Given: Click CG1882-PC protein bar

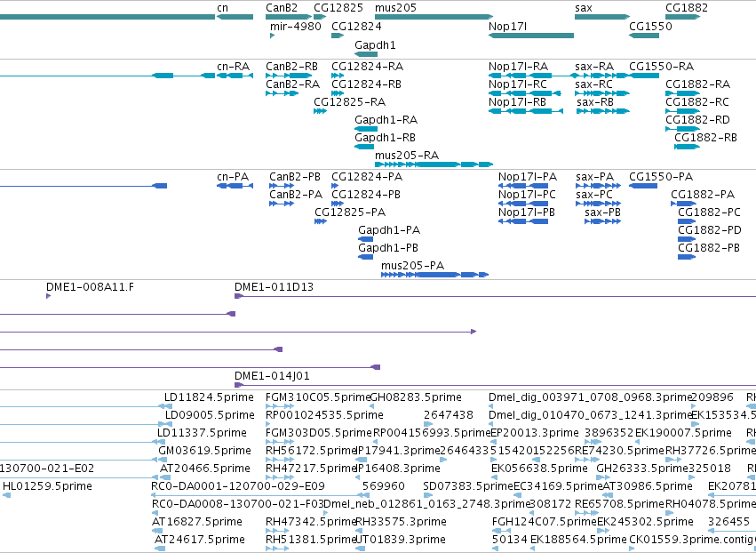Looking at the screenshot, I should tap(687, 221).
